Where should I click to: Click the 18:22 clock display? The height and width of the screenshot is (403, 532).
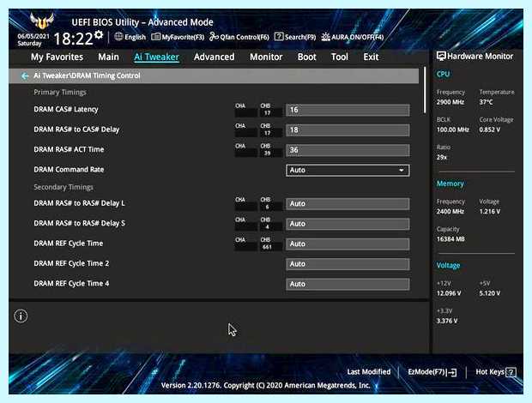[73, 39]
